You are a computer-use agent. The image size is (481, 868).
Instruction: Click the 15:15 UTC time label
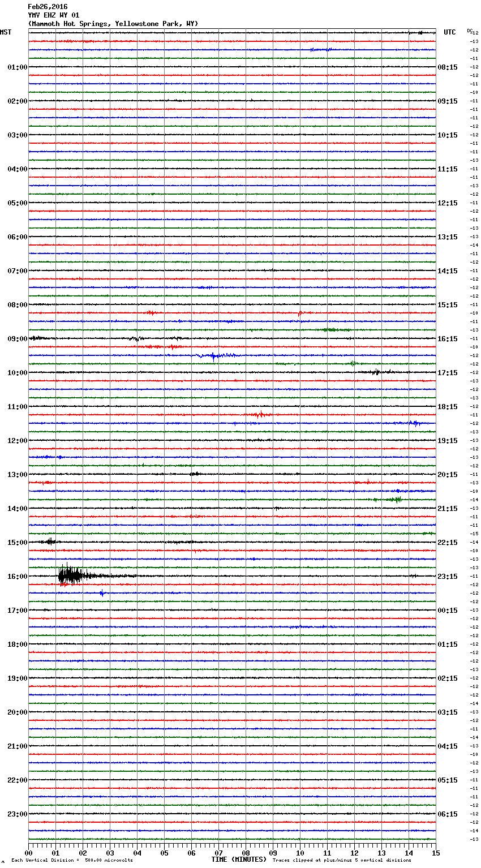(x=448, y=305)
